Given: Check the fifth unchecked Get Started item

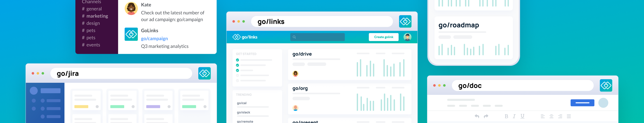Looking at the screenshot, I should coord(237,80).
